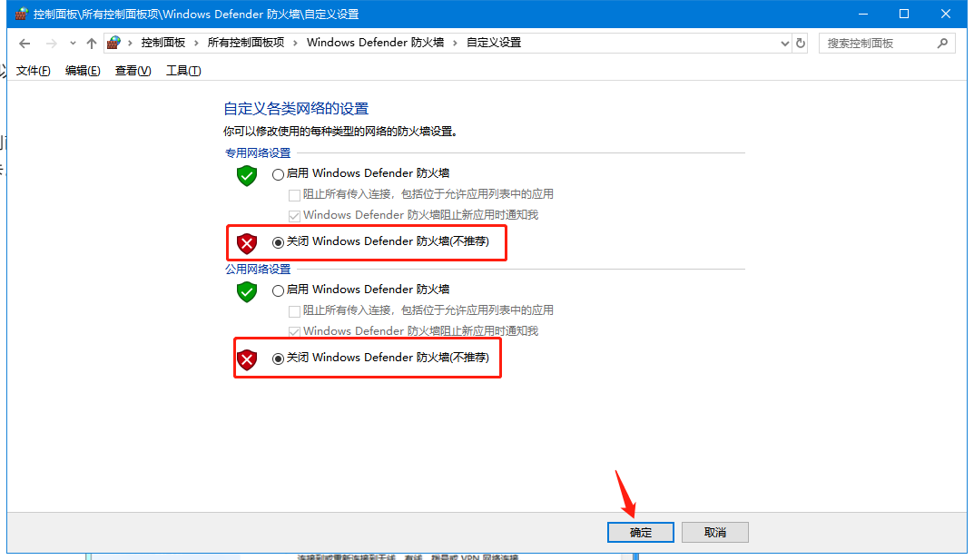974x560 pixels.
Task: Expand chevron after 所有控制面板项 breadcrumb
Action: tap(295, 43)
